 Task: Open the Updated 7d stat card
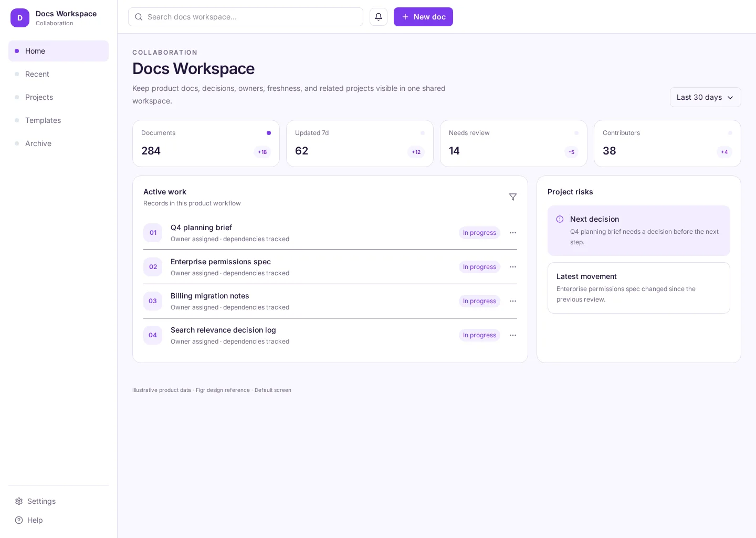coord(360,143)
